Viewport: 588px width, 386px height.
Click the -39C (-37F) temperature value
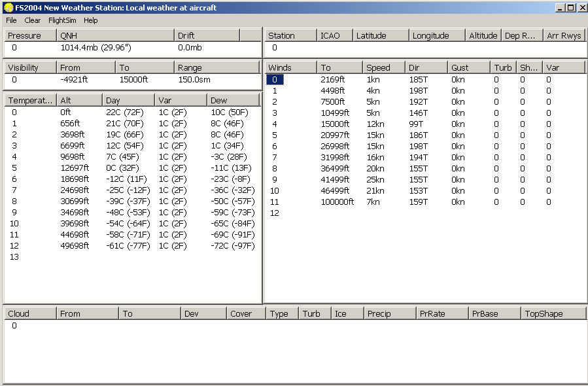pos(128,202)
